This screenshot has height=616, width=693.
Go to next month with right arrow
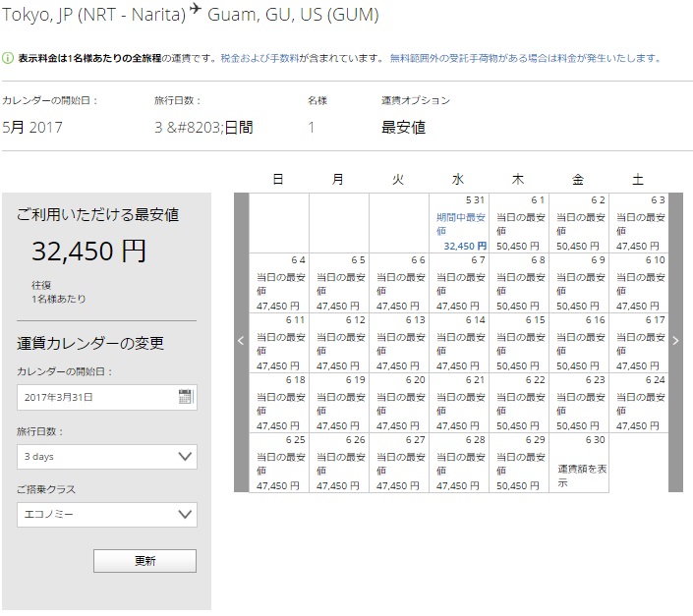pos(675,341)
